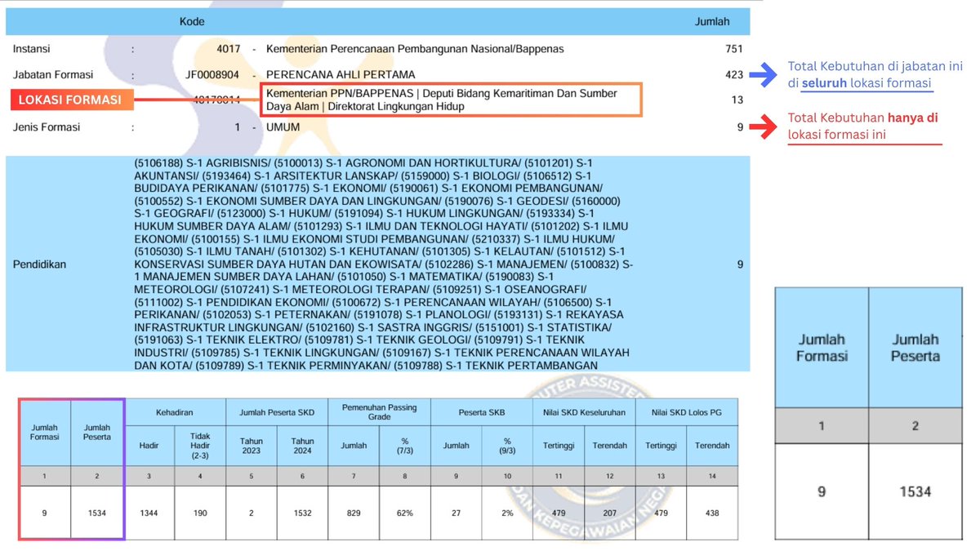Click Jumlah Formasi value '9' in the bottom statistics table

coord(45,513)
